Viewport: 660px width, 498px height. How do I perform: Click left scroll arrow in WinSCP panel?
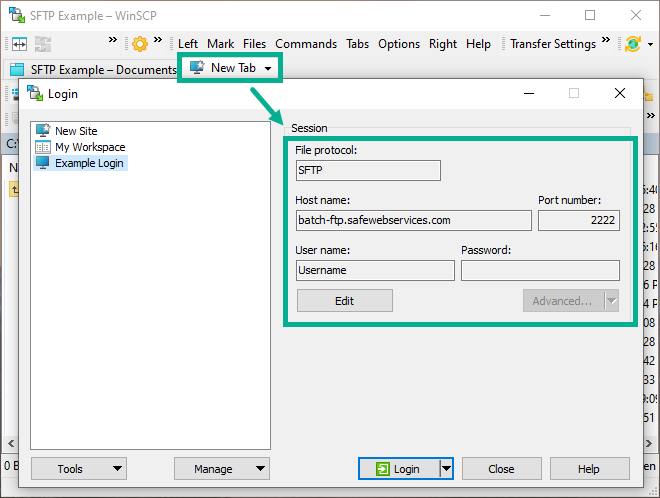[x=11, y=443]
